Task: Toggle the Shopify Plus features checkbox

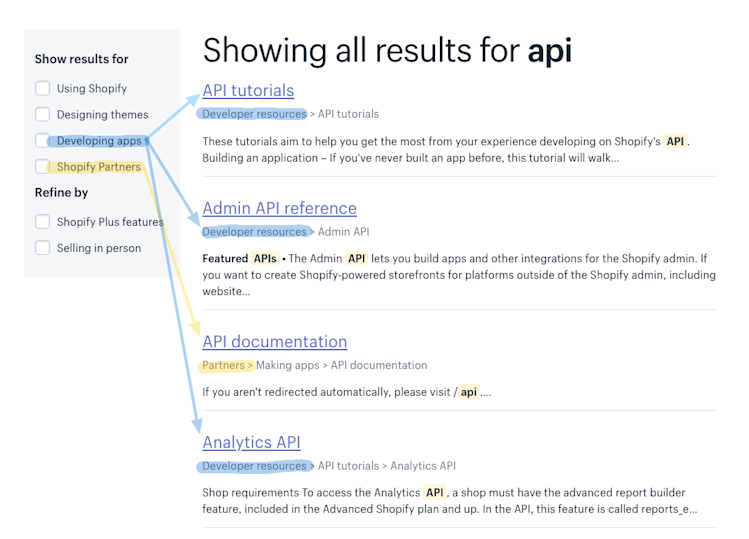Action: click(x=43, y=222)
